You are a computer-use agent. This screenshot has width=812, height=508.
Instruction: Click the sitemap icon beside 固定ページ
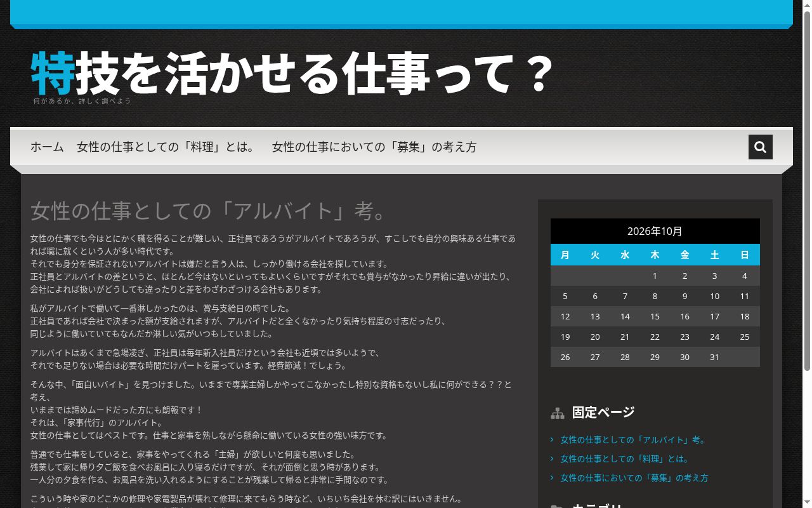tap(558, 413)
